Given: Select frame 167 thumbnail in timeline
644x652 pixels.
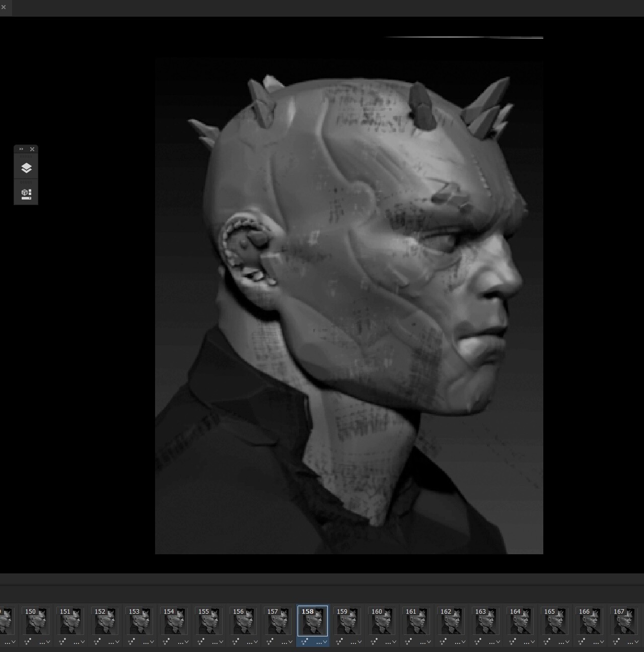Looking at the screenshot, I should pyautogui.click(x=624, y=621).
